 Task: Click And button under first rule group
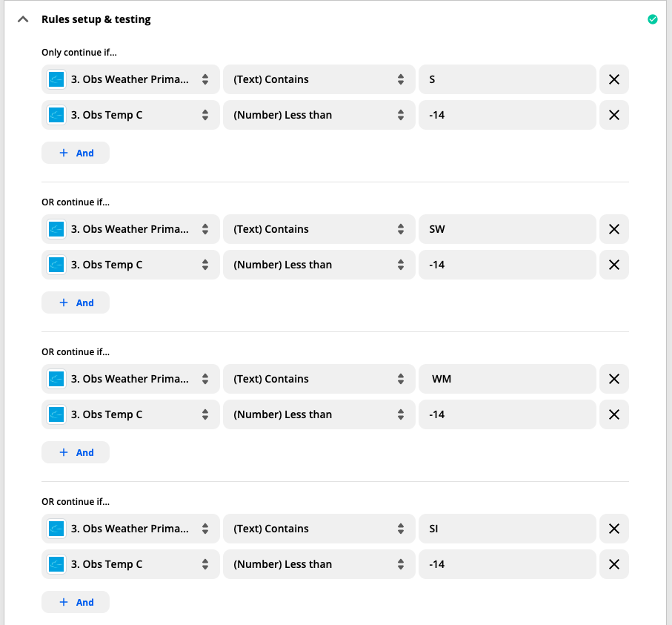(76, 153)
